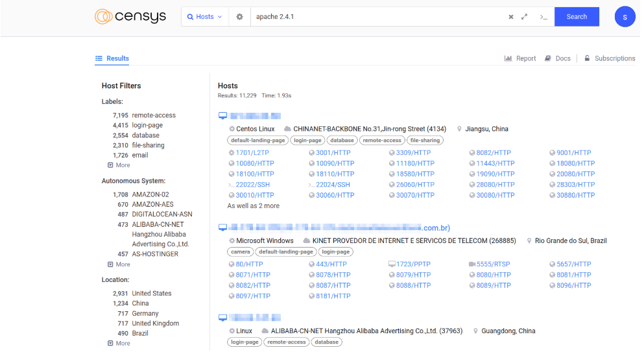
Task: Expand More under Autonomous System
Action: click(119, 264)
